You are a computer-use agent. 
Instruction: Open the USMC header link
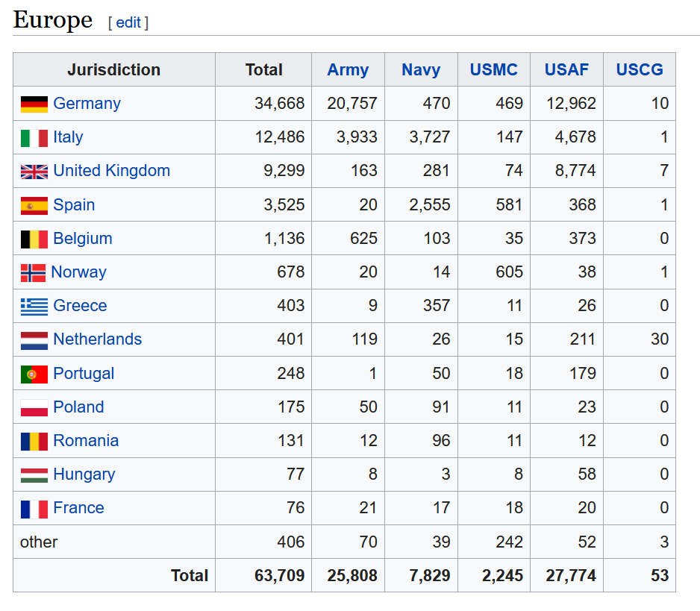[x=493, y=70]
